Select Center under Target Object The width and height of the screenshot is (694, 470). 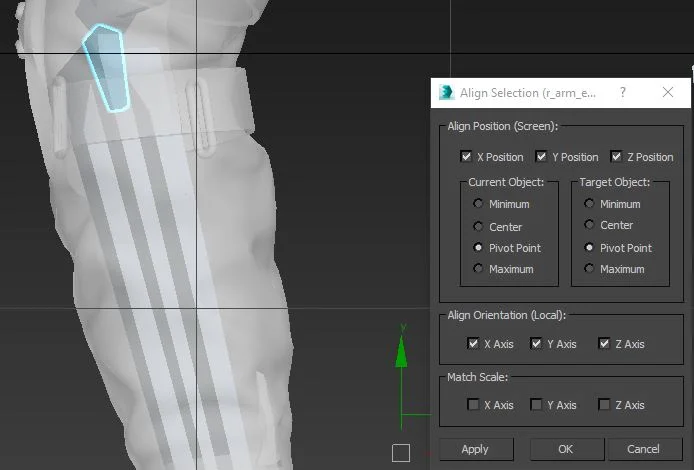[x=589, y=225]
